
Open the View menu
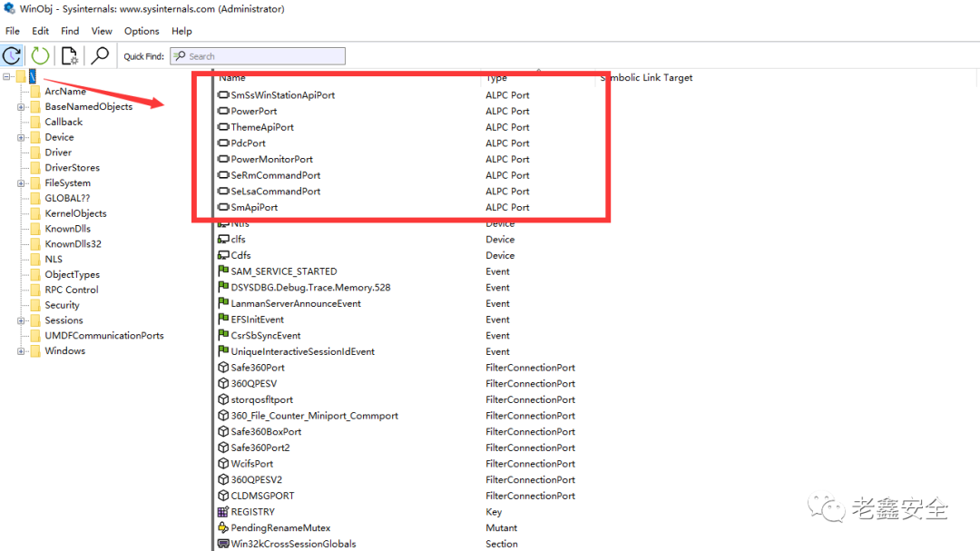click(x=102, y=31)
